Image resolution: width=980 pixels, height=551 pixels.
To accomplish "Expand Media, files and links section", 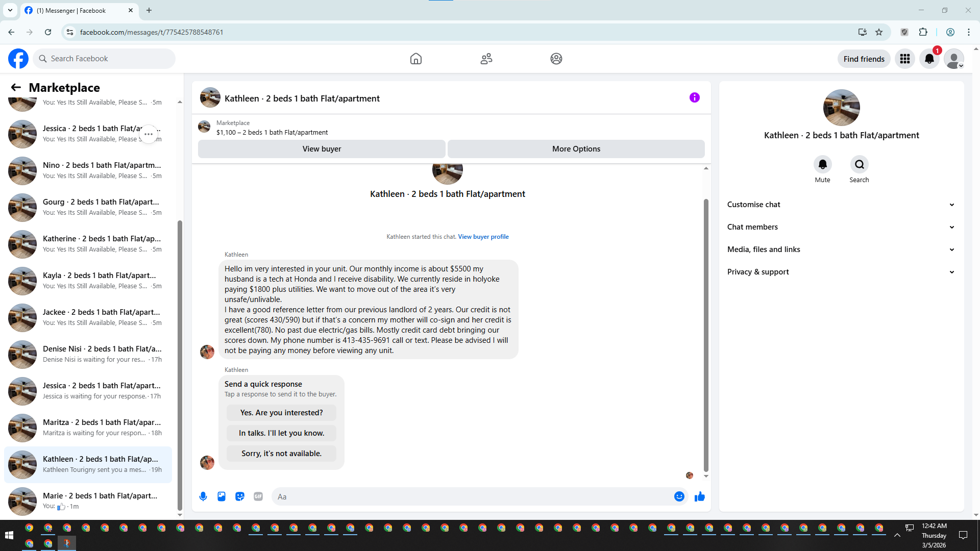I will [x=841, y=249].
